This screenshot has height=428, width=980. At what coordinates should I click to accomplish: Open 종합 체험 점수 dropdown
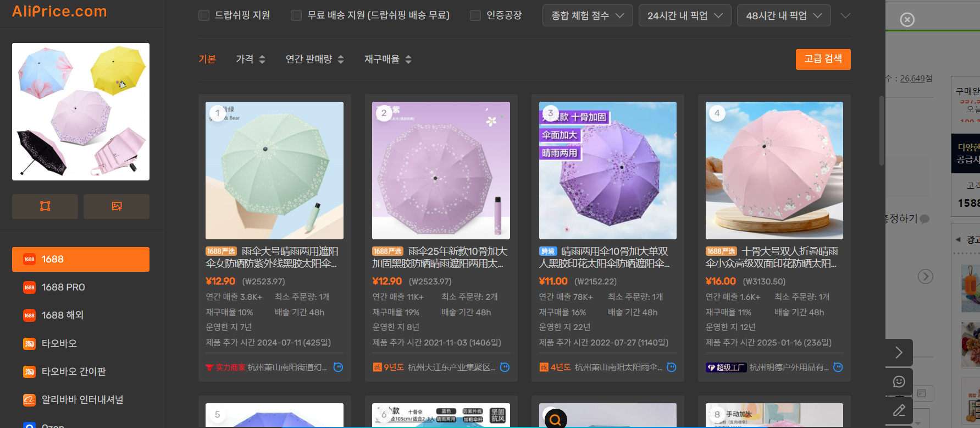pyautogui.click(x=588, y=15)
